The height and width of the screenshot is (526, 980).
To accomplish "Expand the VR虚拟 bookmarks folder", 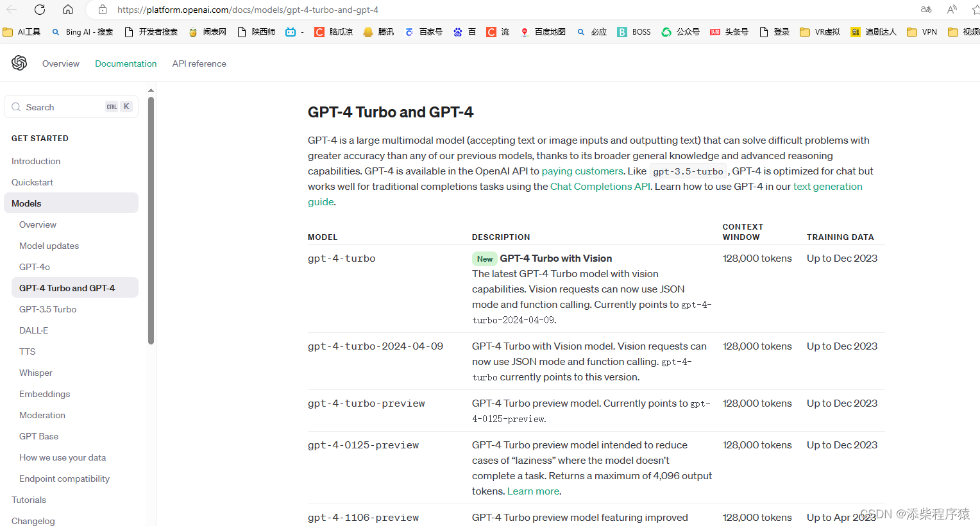I will point(820,32).
